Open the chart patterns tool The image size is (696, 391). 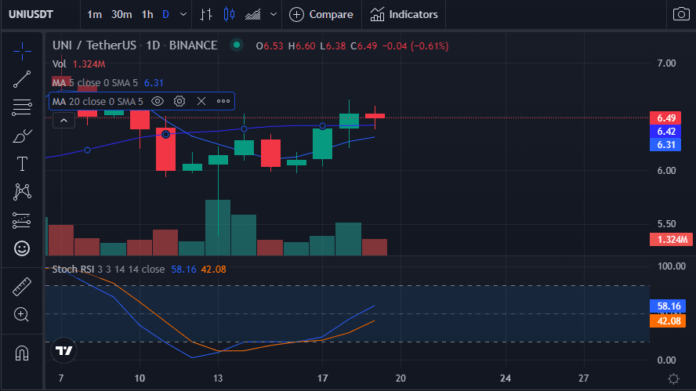point(22,192)
